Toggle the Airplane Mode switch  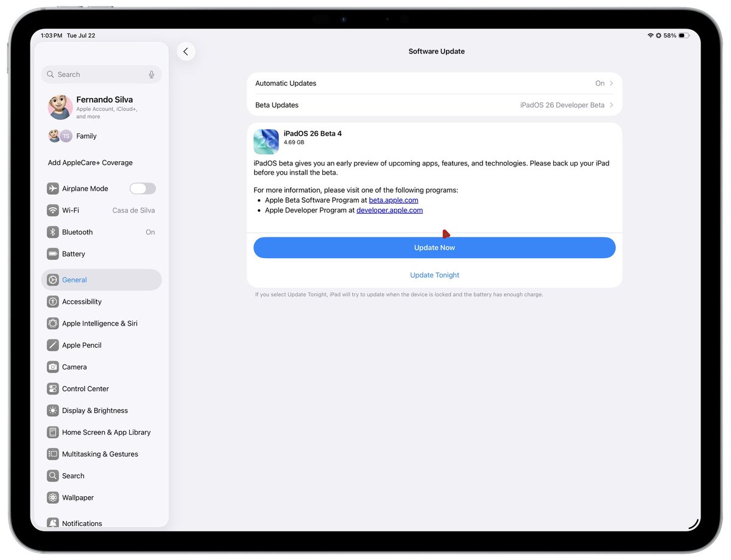tap(143, 189)
